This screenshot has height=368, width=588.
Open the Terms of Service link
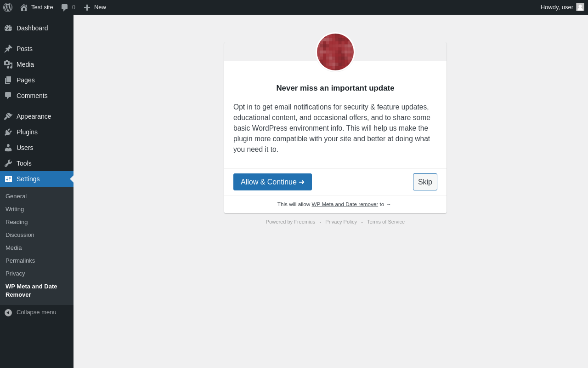pos(386,222)
